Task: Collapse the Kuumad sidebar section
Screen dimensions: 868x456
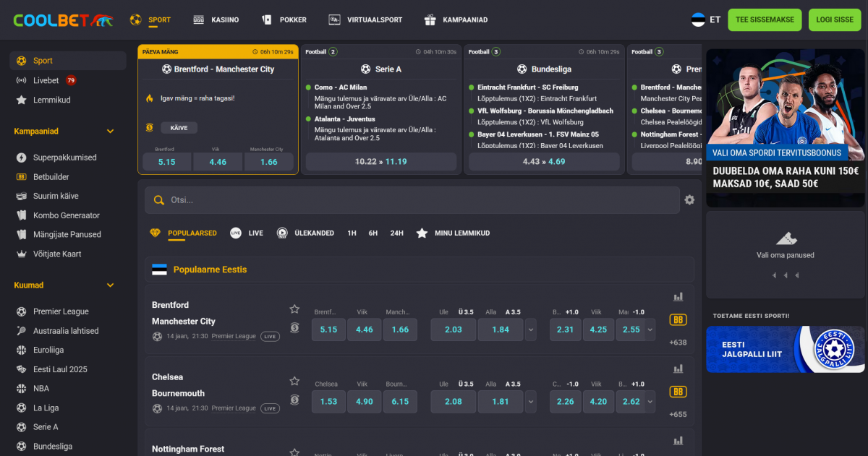Action: click(111, 285)
